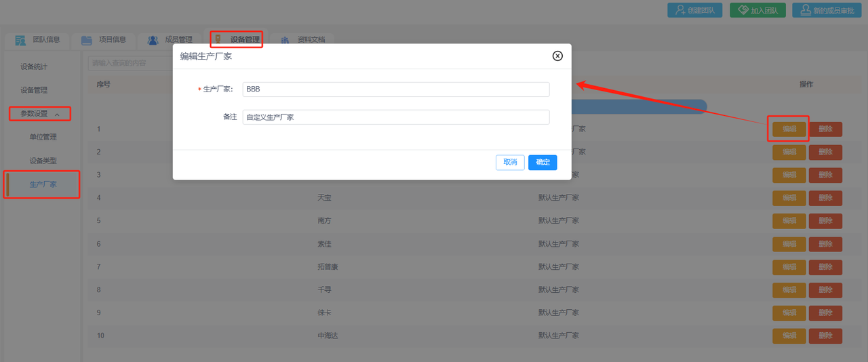868x362 pixels.
Task: Click 编辑 button for row 1
Action: coord(789,129)
